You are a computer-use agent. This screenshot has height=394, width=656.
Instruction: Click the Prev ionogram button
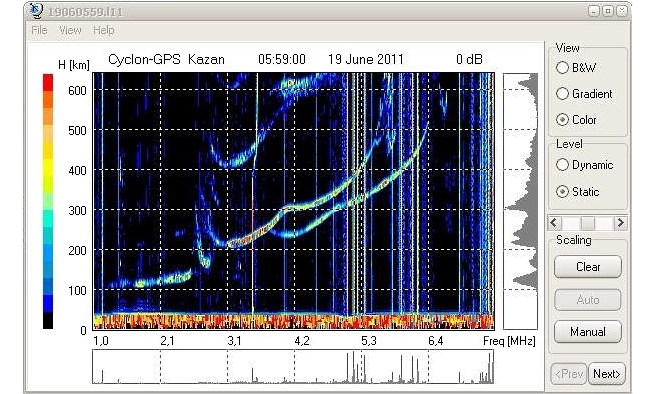coord(569,374)
